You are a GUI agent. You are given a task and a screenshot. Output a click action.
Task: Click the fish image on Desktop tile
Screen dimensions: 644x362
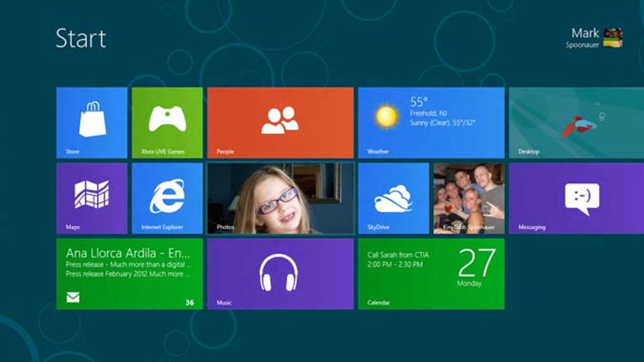point(580,126)
